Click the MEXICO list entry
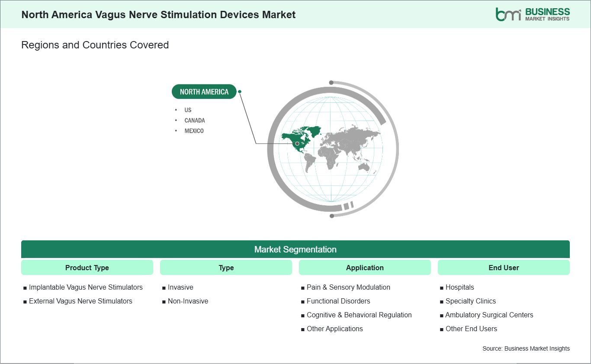 point(194,131)
